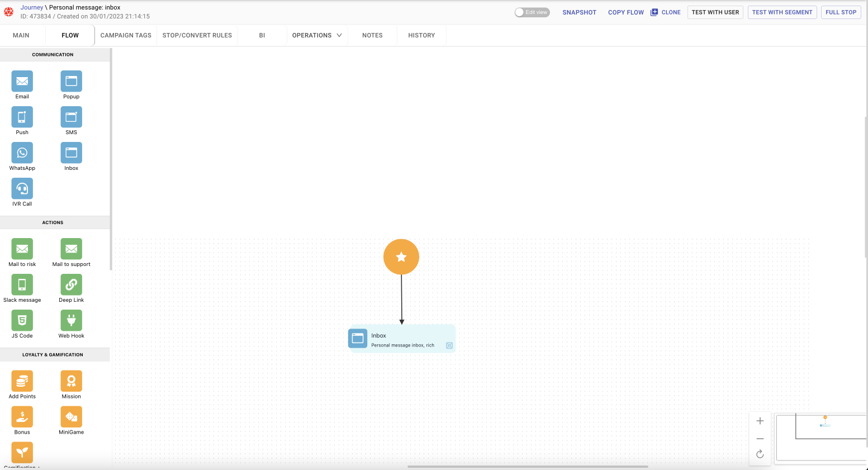Click the minimap preview thumbnail

coord(822,437)
